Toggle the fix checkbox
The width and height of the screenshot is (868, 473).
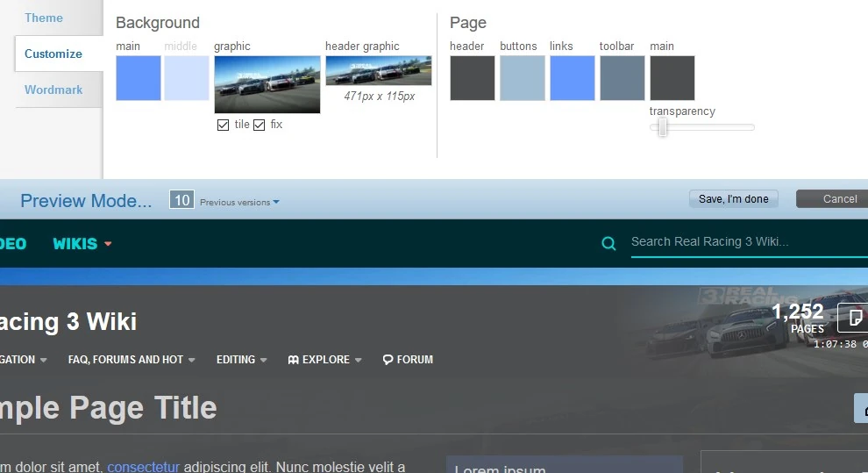(x=260, y=125)
